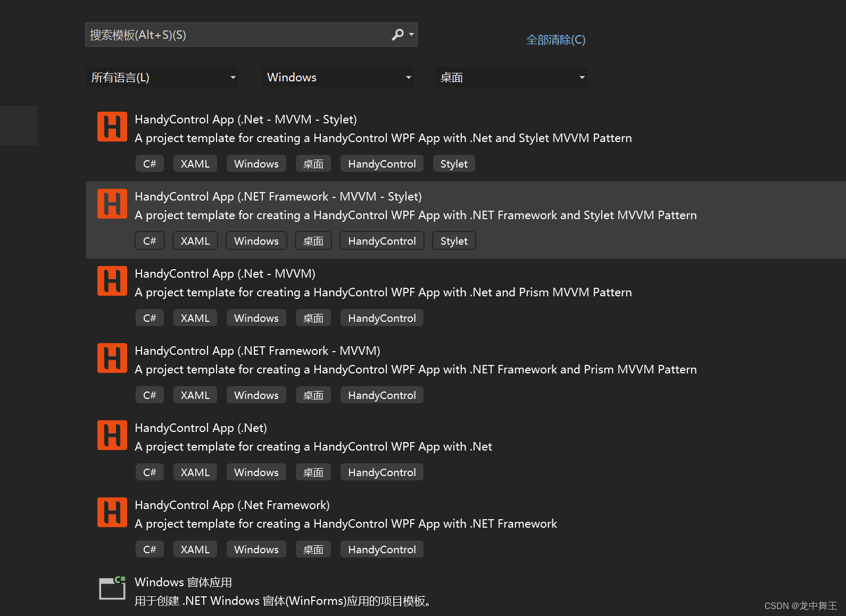
Task: Click description mentioning .Net and Prism MVVM Pattern
Action: (x=383, y=293)
